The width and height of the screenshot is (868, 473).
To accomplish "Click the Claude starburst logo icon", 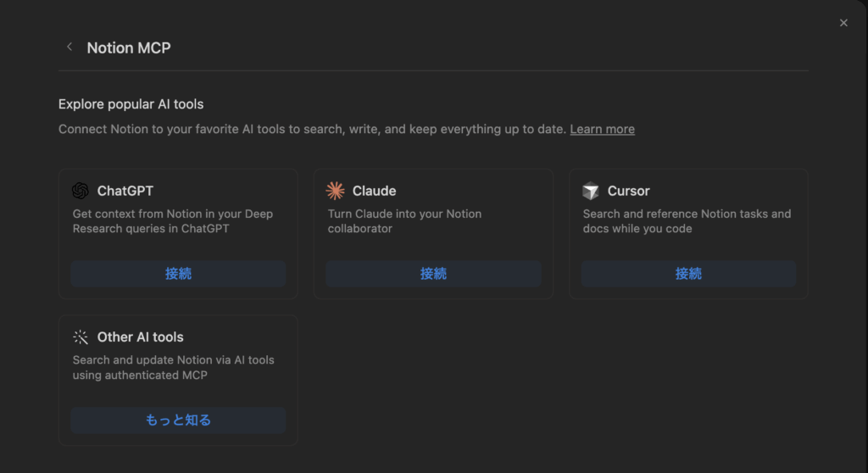I will 335,191.
